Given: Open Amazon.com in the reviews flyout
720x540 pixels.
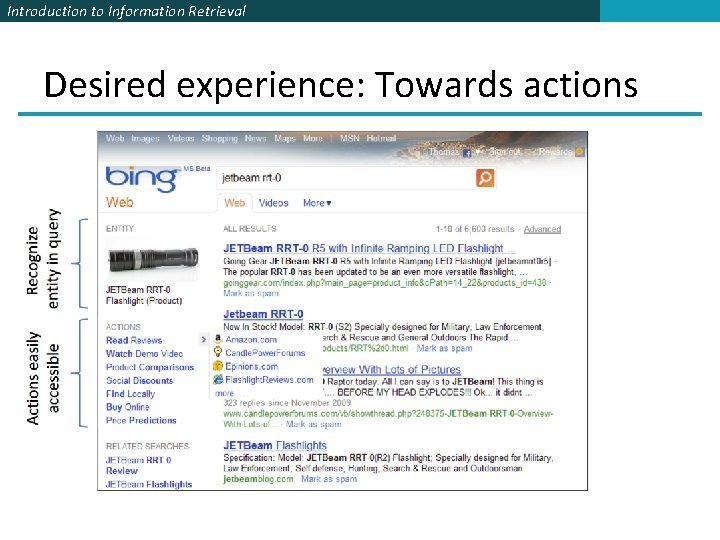Looking at the screenshot, I should 251,339.
